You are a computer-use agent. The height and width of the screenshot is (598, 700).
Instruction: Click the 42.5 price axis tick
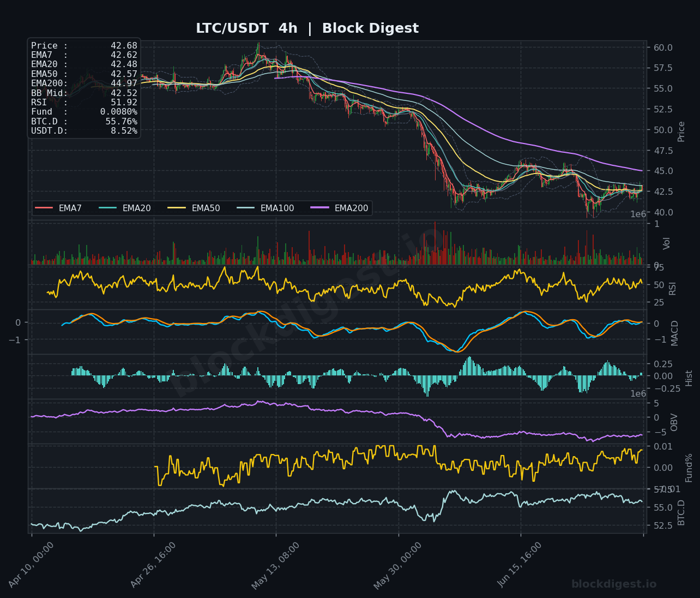tap(662, 192)
